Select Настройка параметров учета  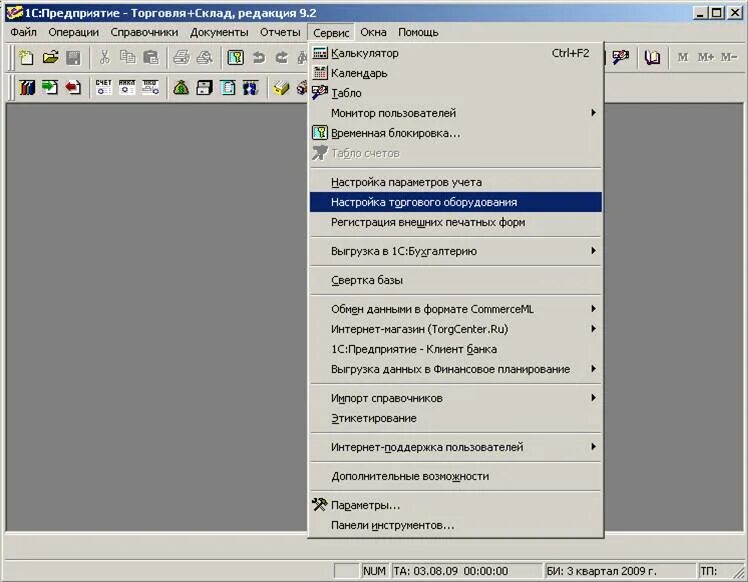tap(456, 182)
